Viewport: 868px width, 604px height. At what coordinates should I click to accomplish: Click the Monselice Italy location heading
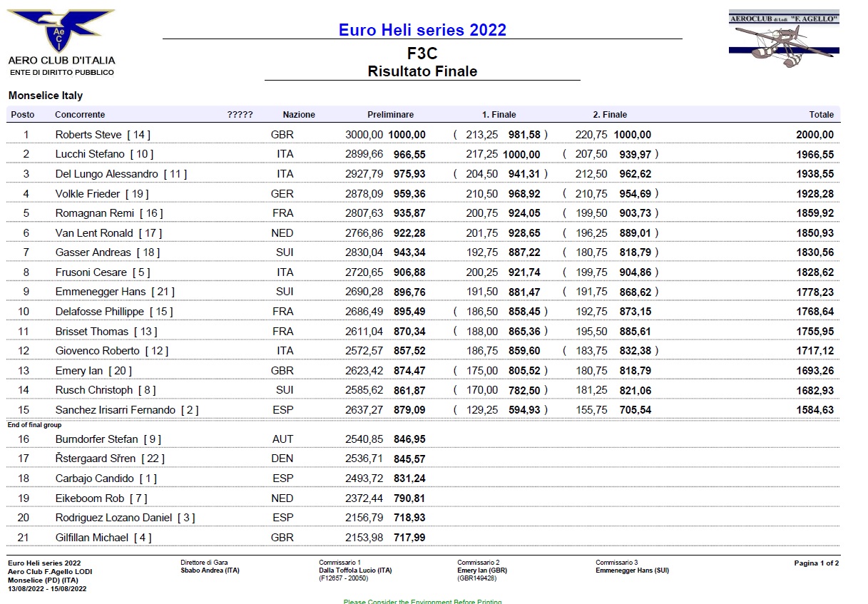pos(46,96)
